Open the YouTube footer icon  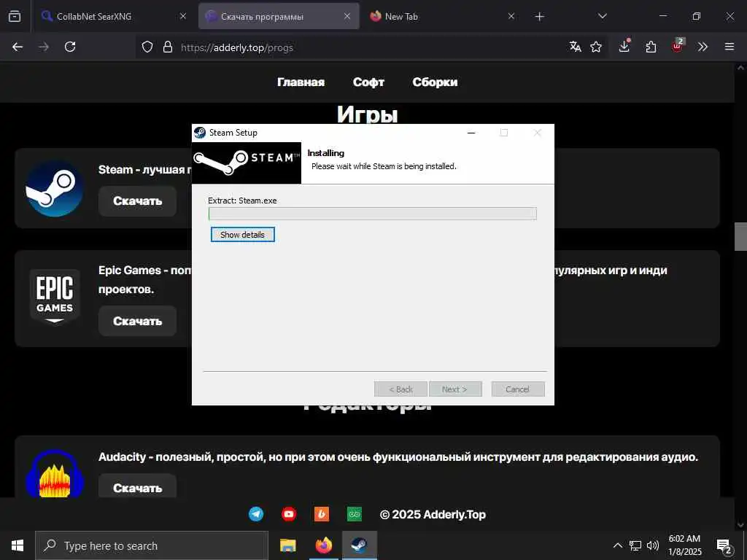click(289, 514)
